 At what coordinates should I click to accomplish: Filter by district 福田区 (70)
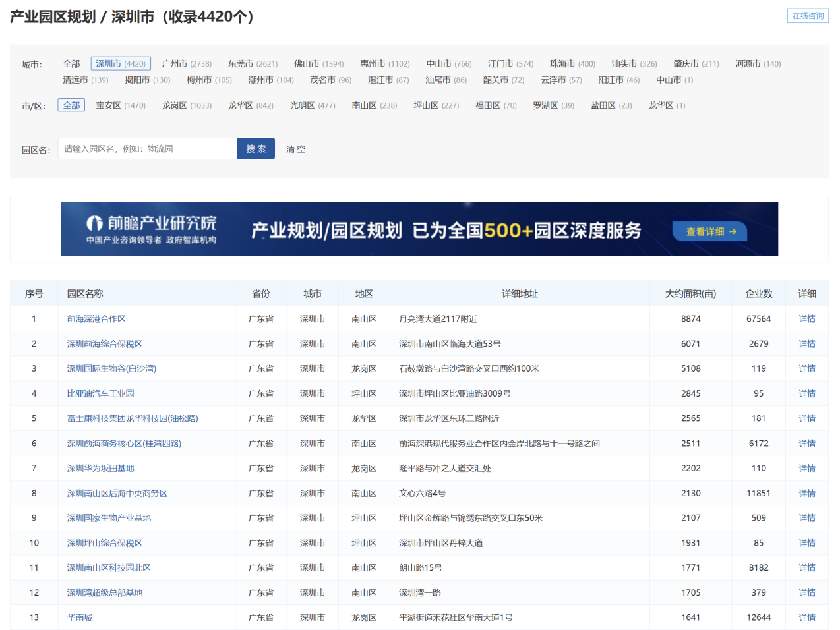coord(496,105)
